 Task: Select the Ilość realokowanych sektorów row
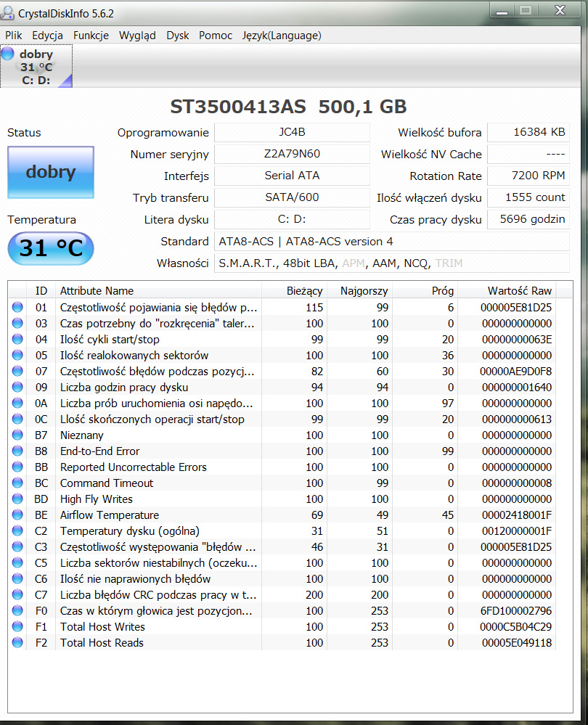click(x=282, y=355)
